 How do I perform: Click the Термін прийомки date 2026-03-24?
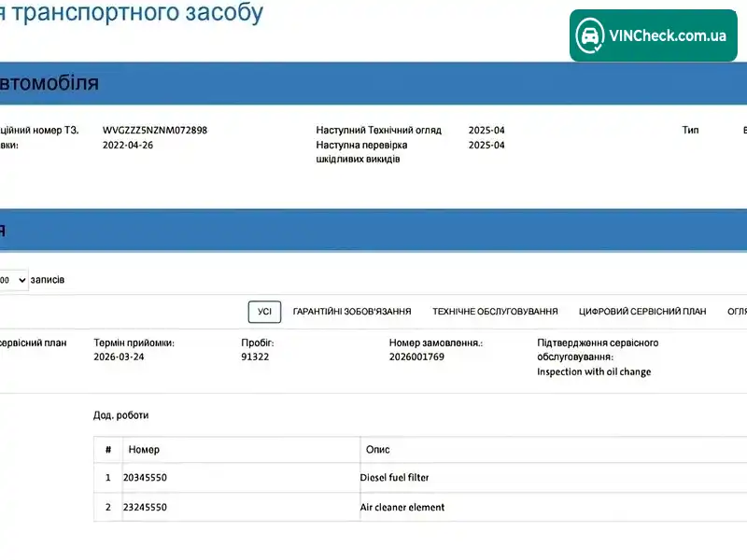[x=119, y=357]
